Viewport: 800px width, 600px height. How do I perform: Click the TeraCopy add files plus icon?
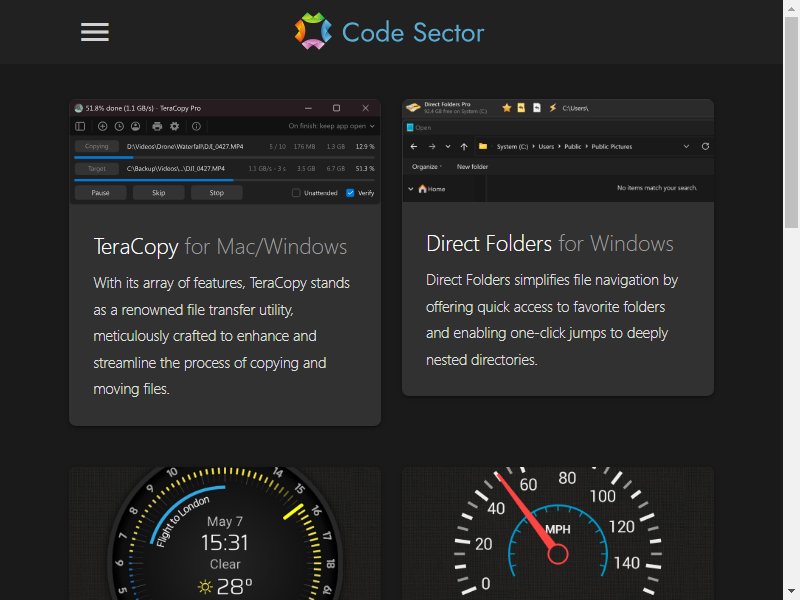click(x=103, y=126)
